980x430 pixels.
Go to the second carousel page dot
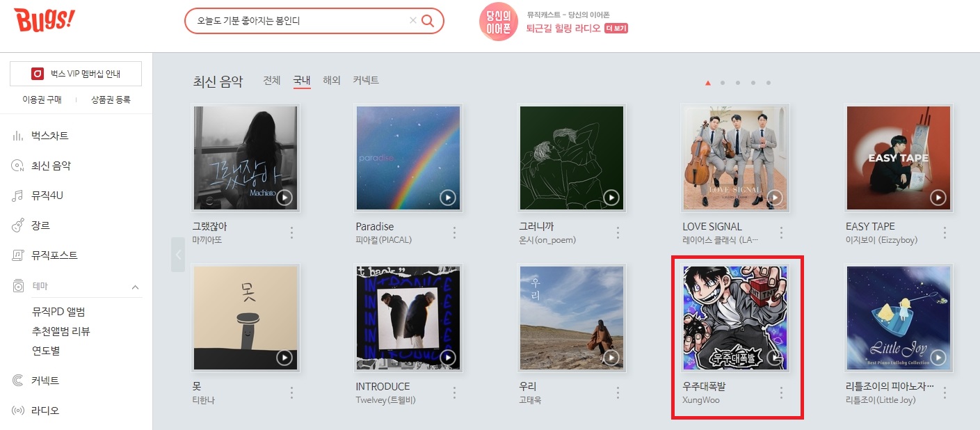723,83
